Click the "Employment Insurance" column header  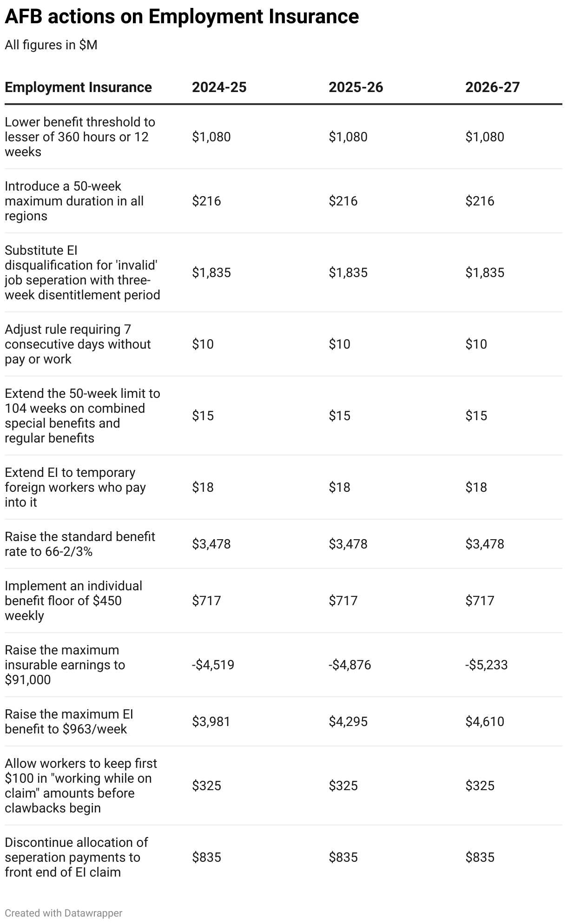78,87
